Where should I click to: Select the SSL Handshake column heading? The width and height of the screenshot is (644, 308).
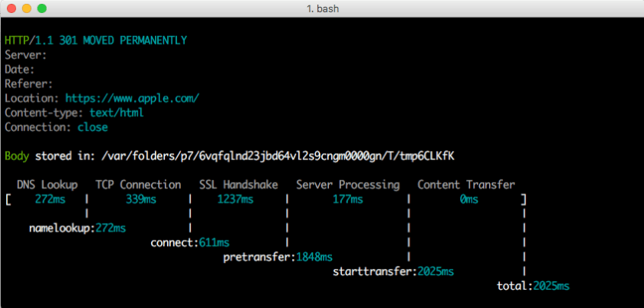(238, 185)
